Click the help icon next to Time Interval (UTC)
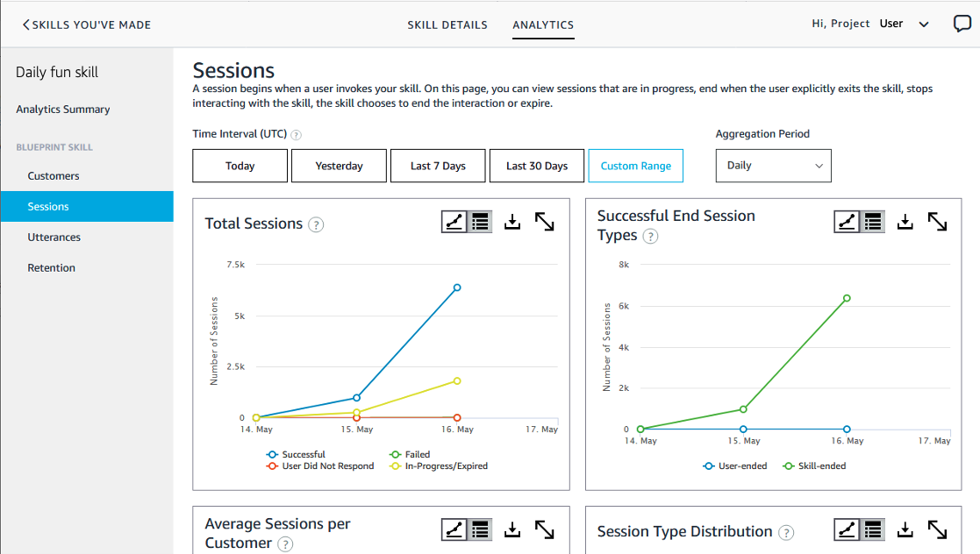Image resolution: width=980 pixels, height=554 pixels. 297,135
